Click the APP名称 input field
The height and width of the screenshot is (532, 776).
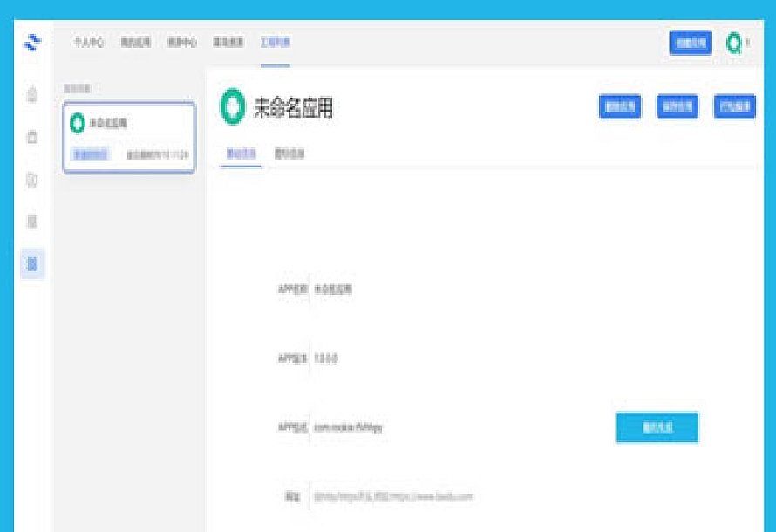[x=453, y=290]
